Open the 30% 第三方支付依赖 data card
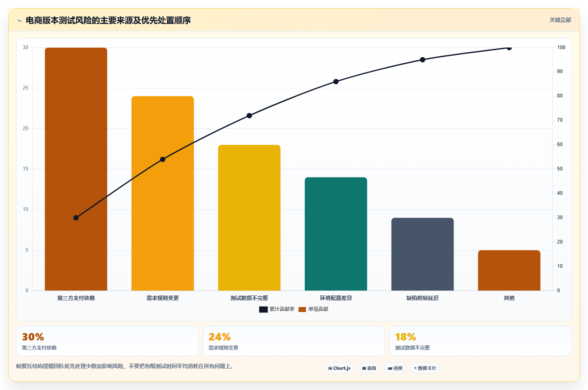The height and width of the screenshot is (390, 588). pyautogui.click(x=107, y=341)
